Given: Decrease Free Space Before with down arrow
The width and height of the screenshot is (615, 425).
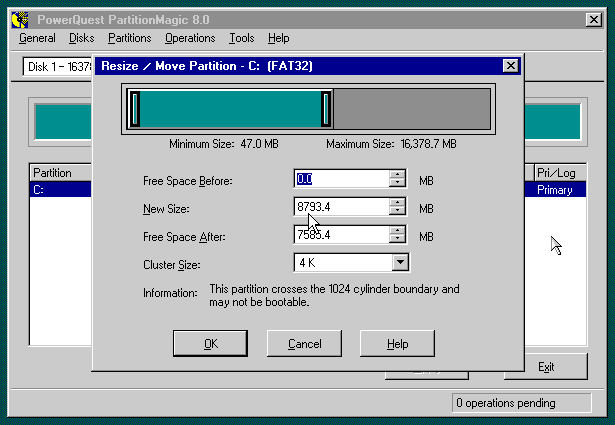Looking at the screenshot, I should [x=397, y=183].
